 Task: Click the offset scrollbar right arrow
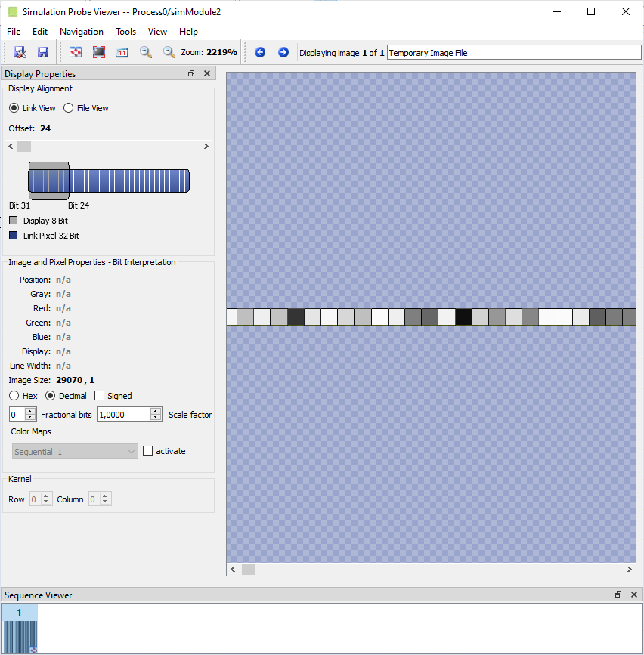(206, 147)
